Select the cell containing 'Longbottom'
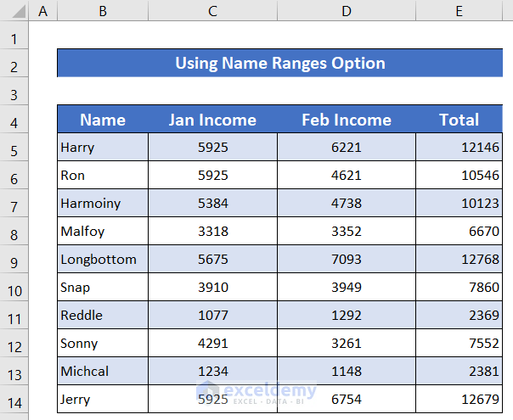This screenshot has height=420, width=513. click(x=103, y=260)
